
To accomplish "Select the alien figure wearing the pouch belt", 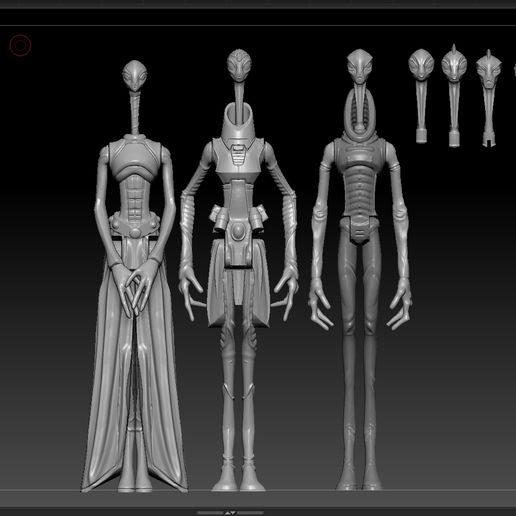I will click(x=239, y=270).
